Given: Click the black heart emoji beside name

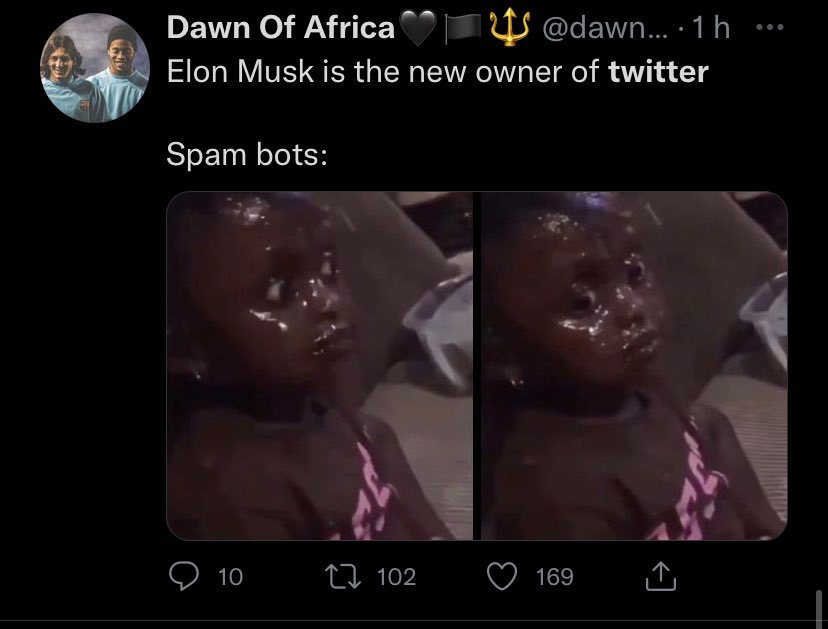Looking at the screenshot, I should coord(416,29).
